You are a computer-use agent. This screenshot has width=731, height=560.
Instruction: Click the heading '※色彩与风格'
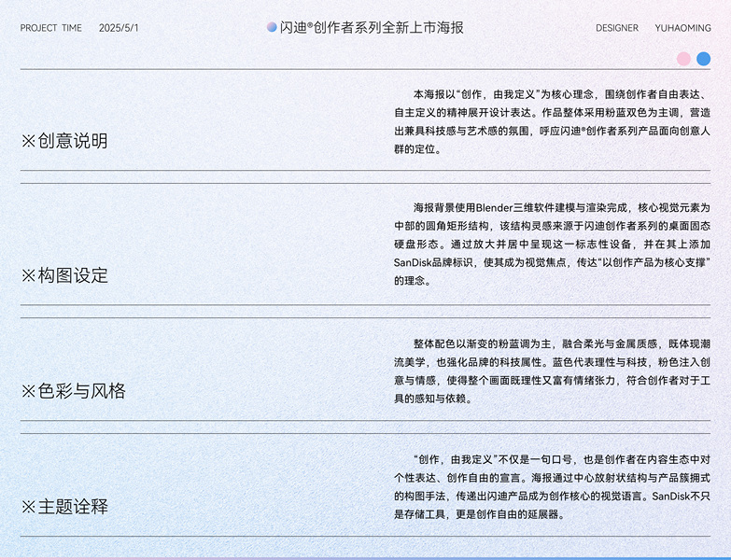[73, 391]
